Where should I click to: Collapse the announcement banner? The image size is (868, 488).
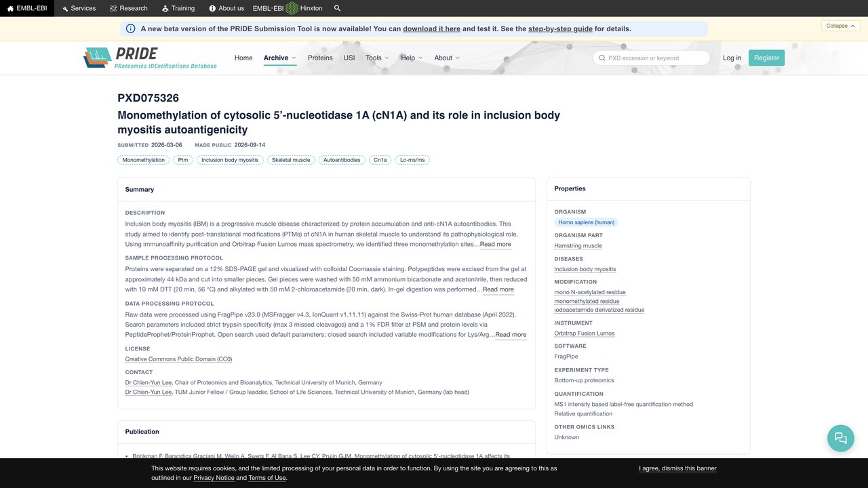pyautogui.click(x=842, y=26)
